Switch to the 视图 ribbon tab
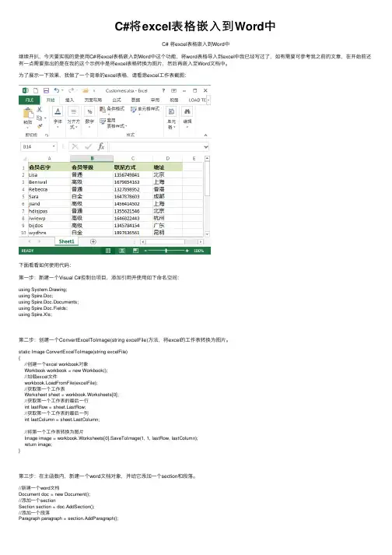The image size is (392, 555). coord(173,100)
